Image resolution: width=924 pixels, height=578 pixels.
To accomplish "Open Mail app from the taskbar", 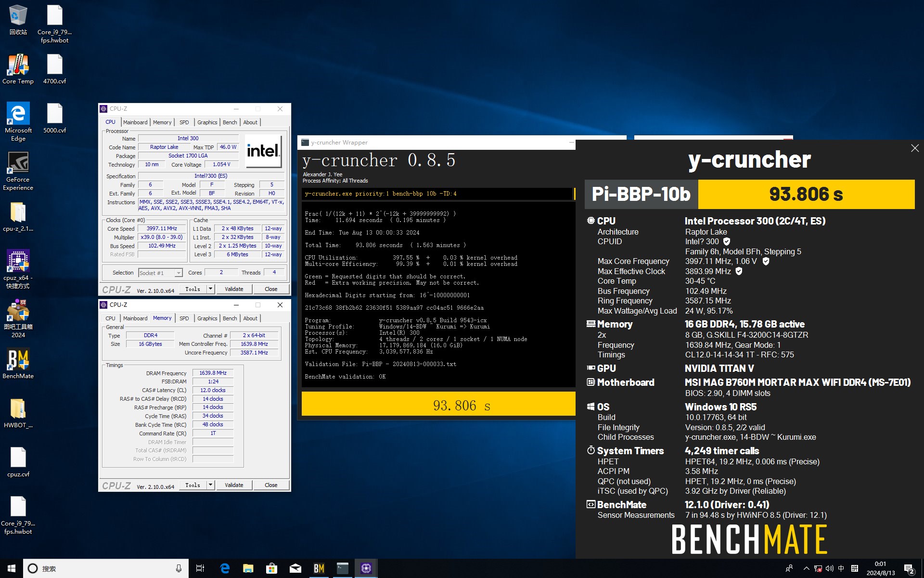I will click(295, 568).
